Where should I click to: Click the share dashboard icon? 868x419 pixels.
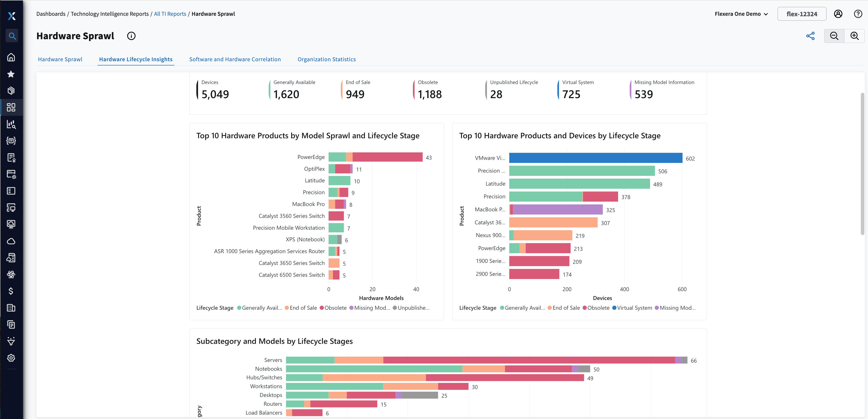[810, 36]
